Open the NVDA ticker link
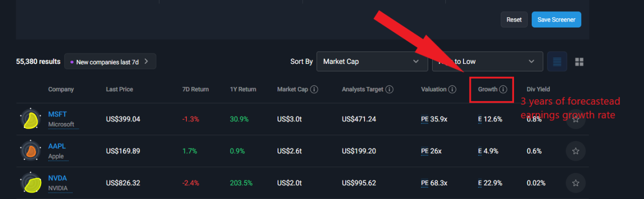Image resolution: width=644 pixels, height=199 pixels. click(x=57, y=178)
